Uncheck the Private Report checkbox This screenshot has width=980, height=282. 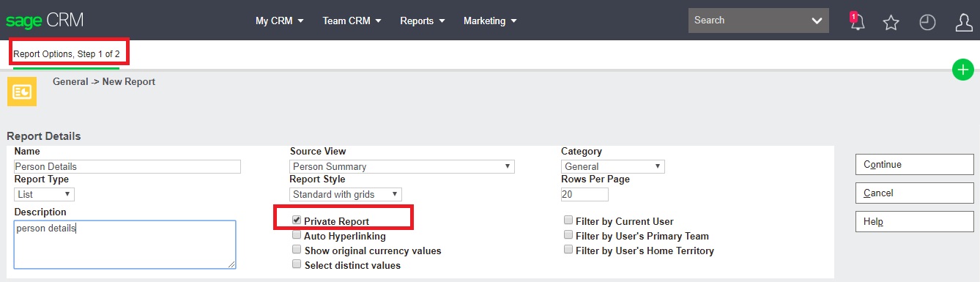tap(296, 220)
